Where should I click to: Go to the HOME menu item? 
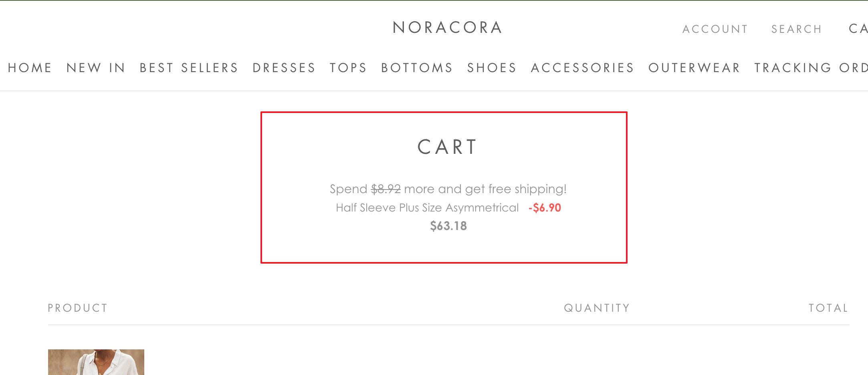click(x=30, y=68)
